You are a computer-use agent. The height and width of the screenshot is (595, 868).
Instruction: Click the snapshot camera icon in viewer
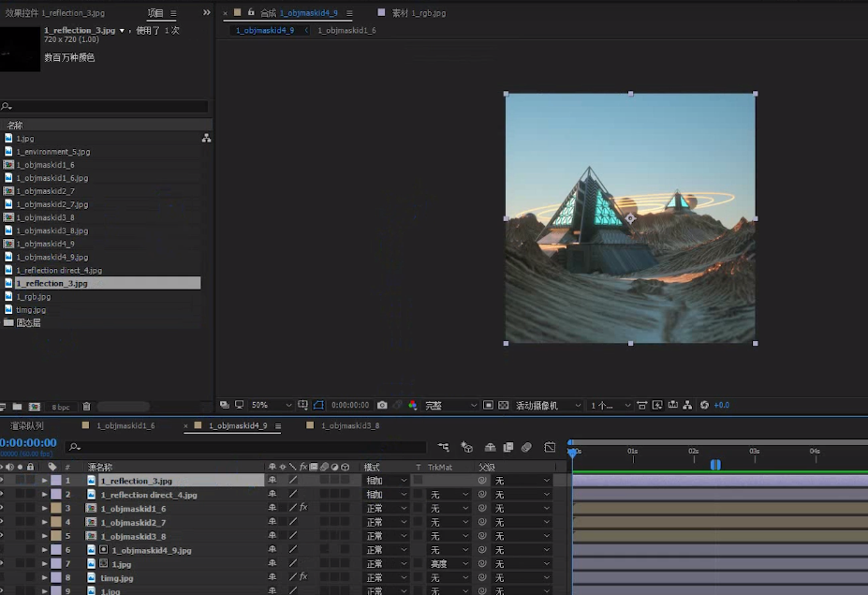[382, 406]
